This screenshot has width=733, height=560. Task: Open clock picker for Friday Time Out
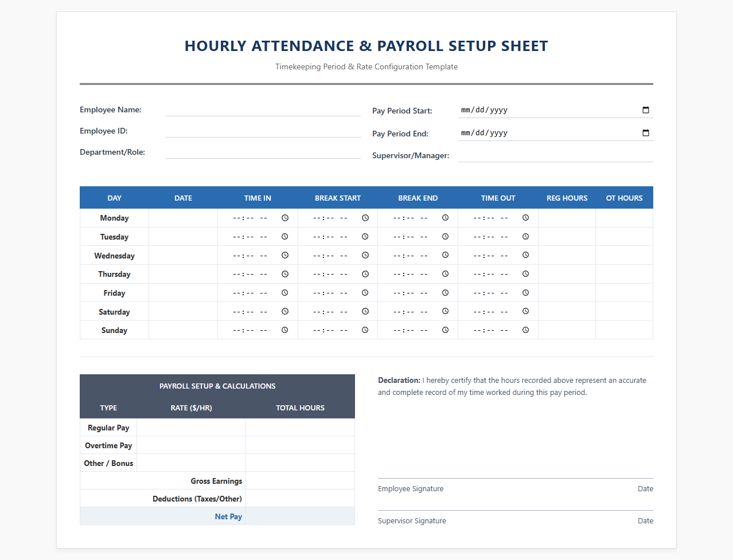pyautogui.click(x=526, y=293)
